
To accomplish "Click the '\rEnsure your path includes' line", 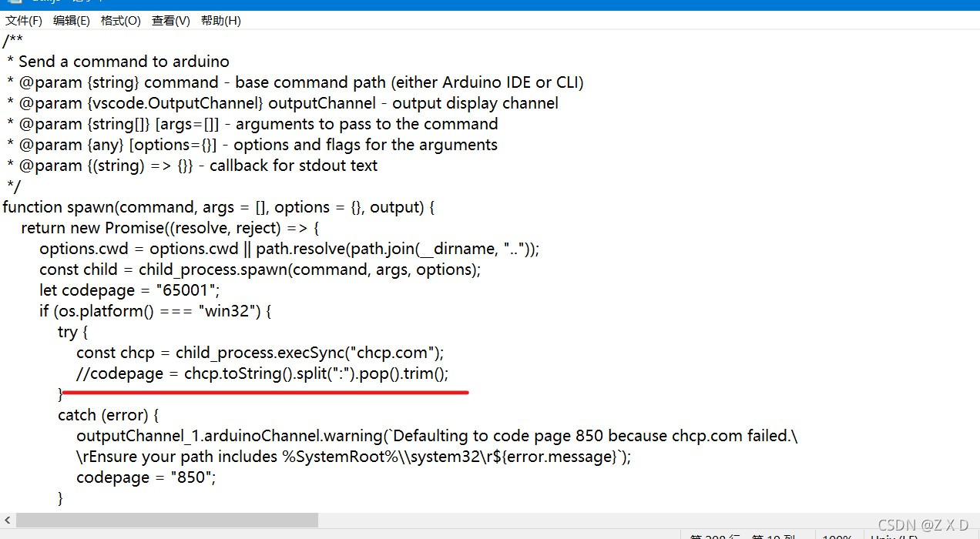I will [x=354, y=457].
